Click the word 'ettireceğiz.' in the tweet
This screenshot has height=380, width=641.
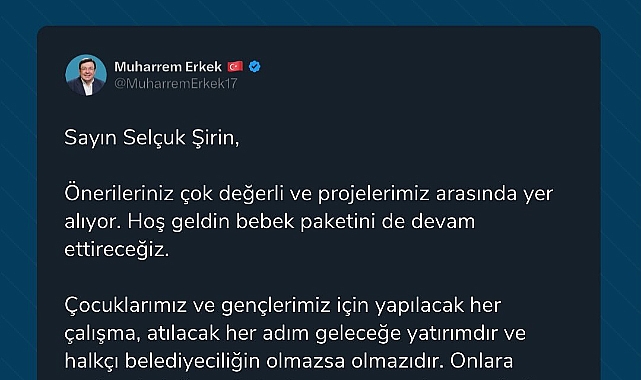click(117, 250)
